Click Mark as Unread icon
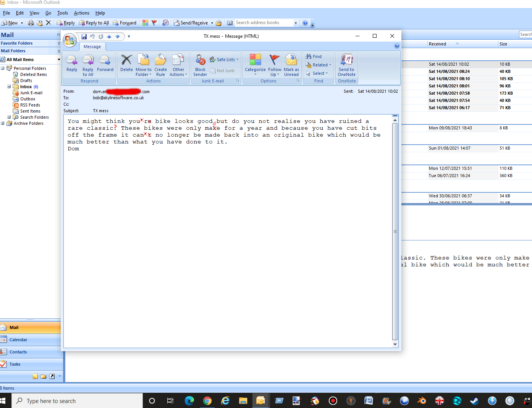Viewport: 532px width, 408px height. [291, 60]
